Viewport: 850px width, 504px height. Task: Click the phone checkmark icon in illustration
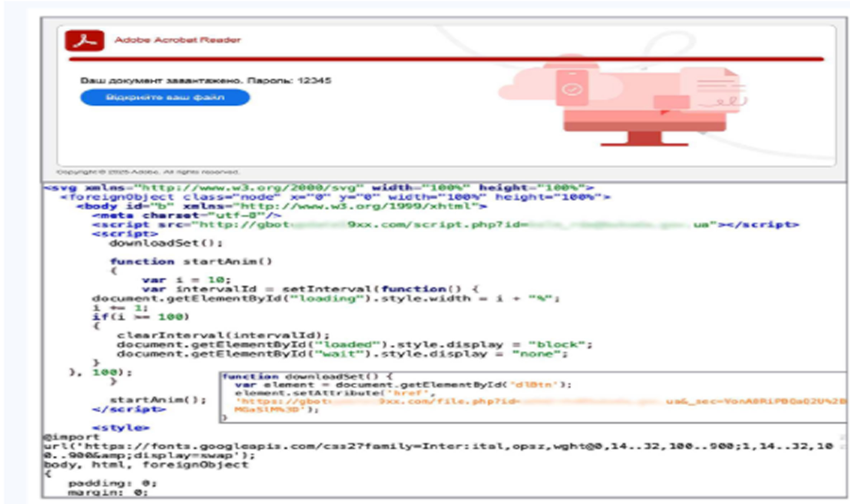(x=572, y=88)
